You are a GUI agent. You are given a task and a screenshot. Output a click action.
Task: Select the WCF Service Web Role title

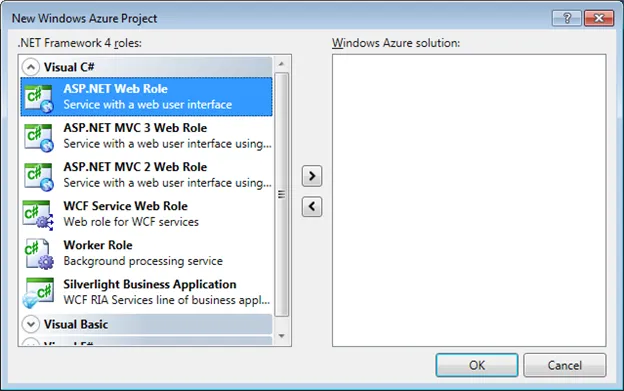coord(125,206)
